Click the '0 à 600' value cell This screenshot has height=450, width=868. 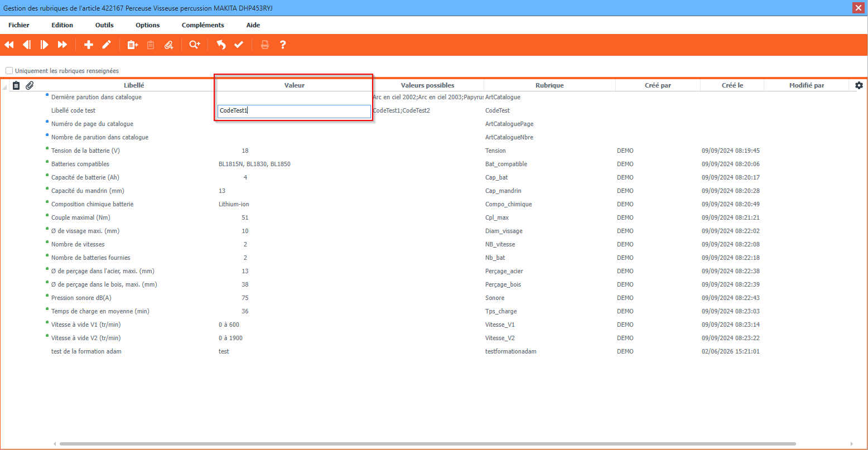[x=229, y=325]
